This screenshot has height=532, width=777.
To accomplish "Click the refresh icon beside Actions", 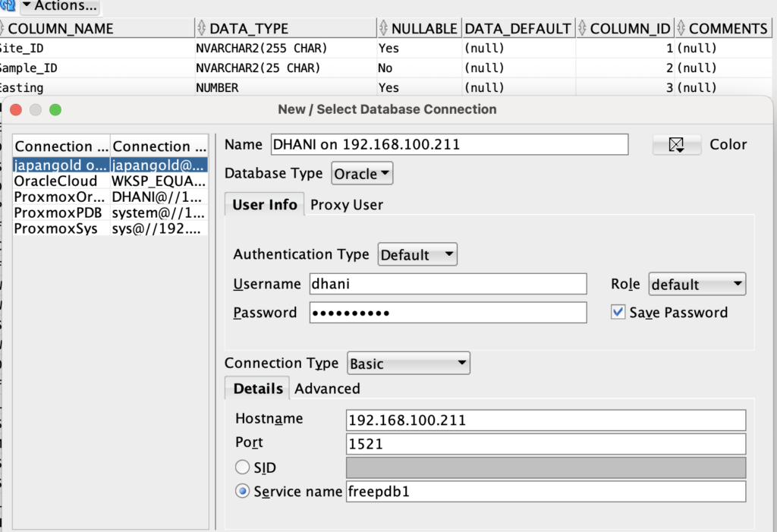I will click(8, 5).
